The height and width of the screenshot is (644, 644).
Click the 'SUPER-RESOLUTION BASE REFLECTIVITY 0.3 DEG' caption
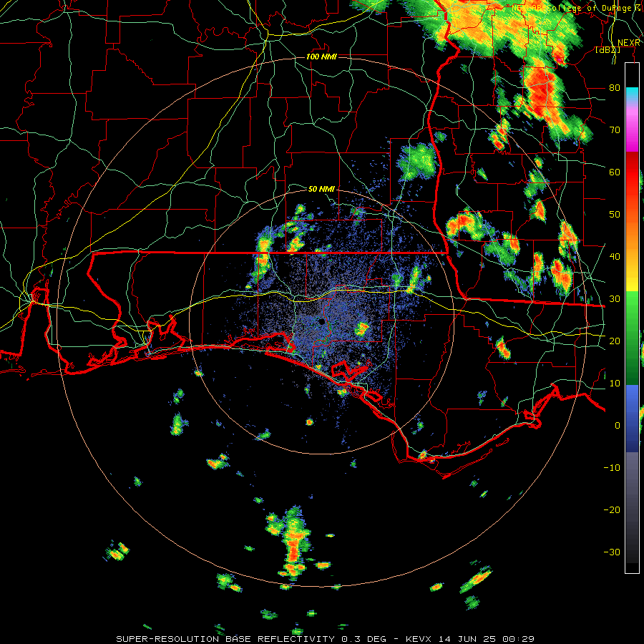point(251,639)
